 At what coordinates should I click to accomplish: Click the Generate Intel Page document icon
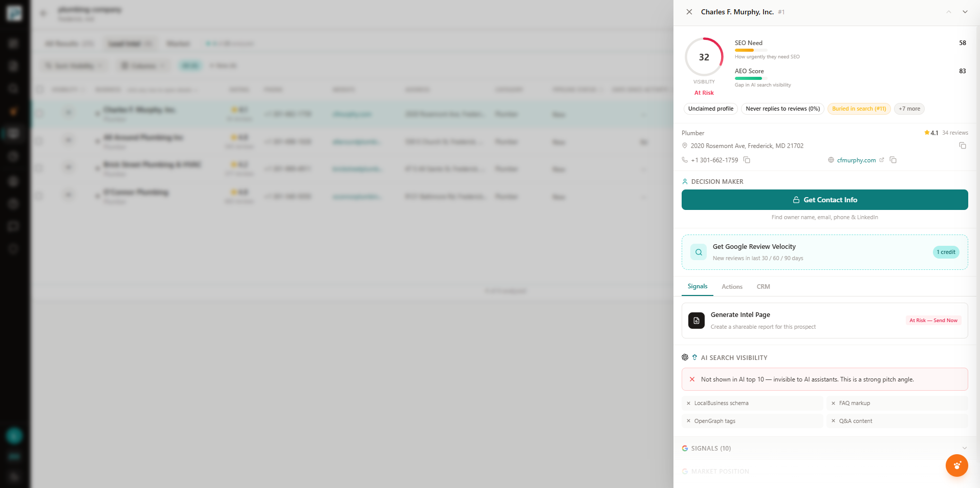696,320
